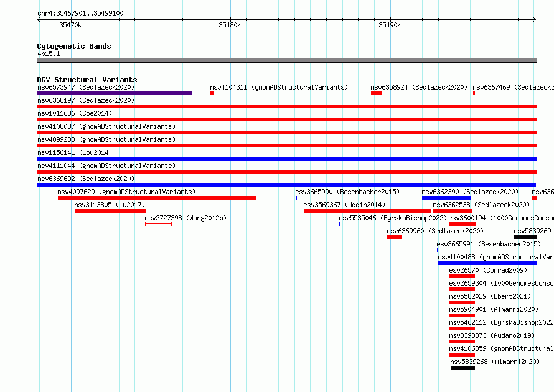Click nsv5839268 (Almarri2020) label
The width and height of the screenshot is (554, 392).
click(x=495, y=362)
